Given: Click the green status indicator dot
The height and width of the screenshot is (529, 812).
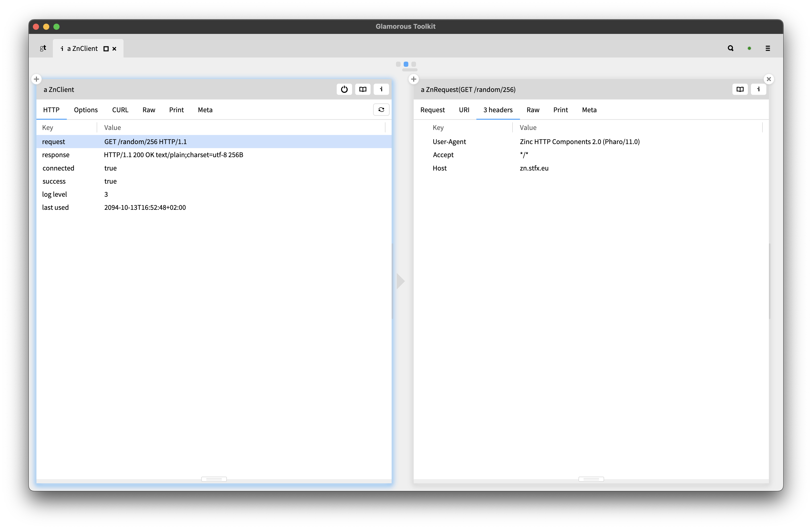Looking at the screenshot, I should coord(749,48).
